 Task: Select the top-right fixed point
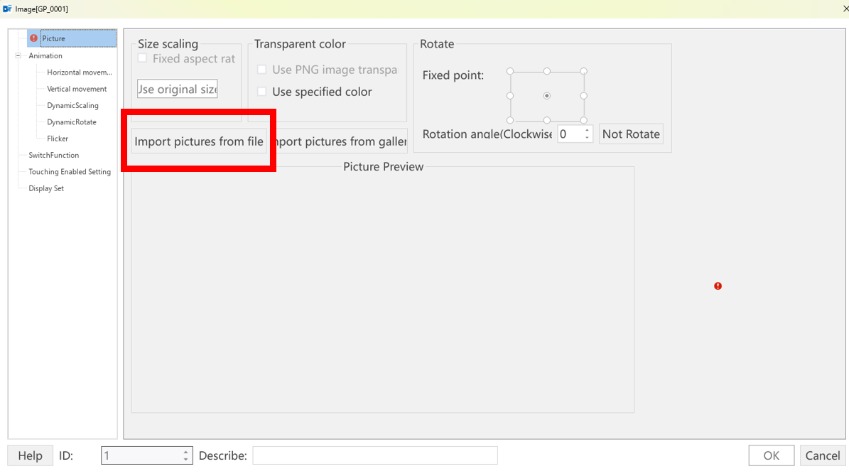click(x=584, y=71)
